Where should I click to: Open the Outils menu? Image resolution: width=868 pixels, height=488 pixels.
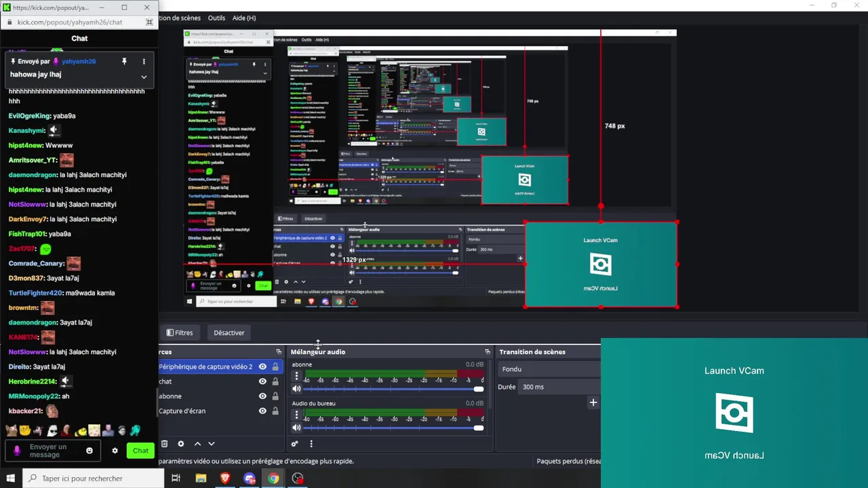[216, 18]
